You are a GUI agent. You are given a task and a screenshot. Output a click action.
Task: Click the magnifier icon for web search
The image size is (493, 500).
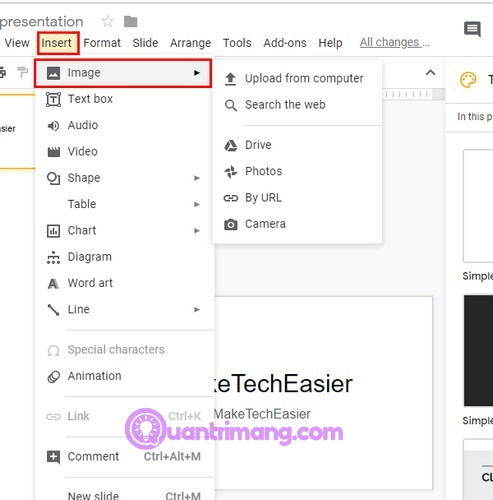[231, 105]
